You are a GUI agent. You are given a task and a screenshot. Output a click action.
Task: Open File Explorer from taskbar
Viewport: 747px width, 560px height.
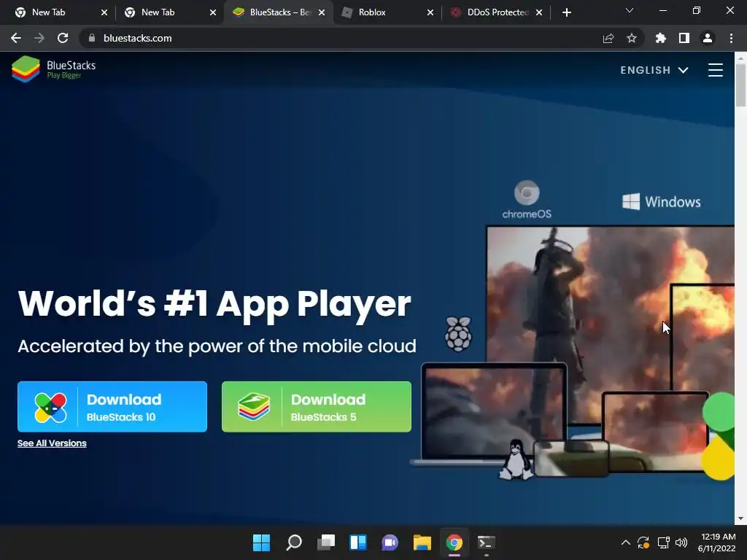[x=422, y=542]
